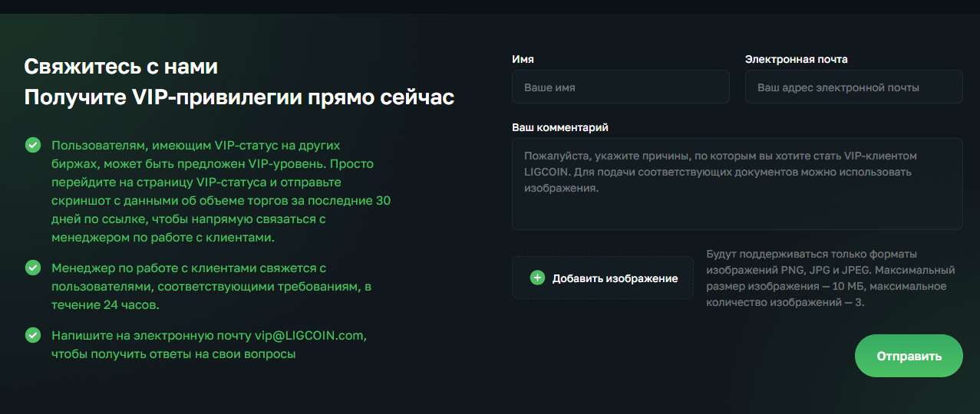Click the 'Имя' field label
Screen dimensions: 980x414
[x=523, y=59]
